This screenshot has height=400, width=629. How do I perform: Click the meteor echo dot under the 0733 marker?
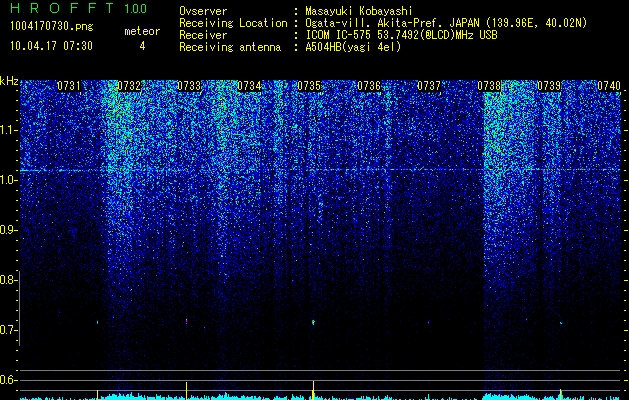coord(187,321)
